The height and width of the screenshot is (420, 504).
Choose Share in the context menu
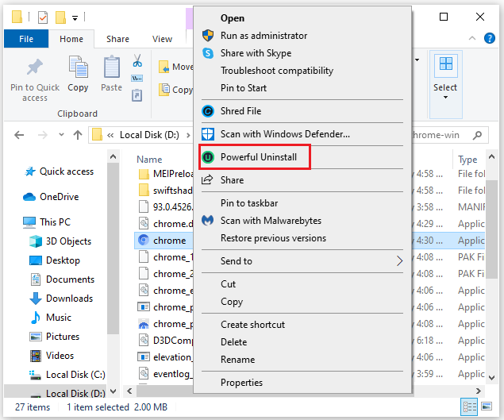[x=232, y=180]
